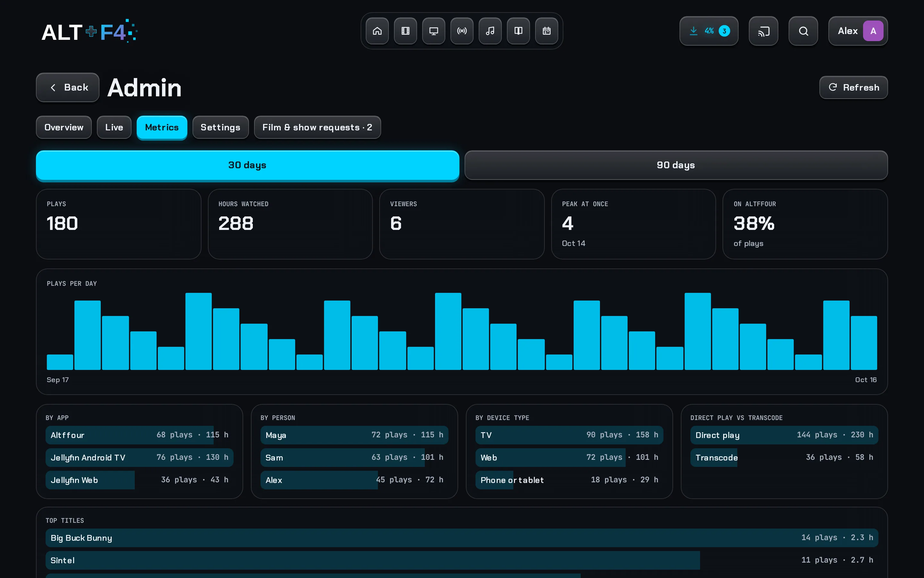Viewport: 924px width, 578px height.
Task: Click the Hours Watched 288 card
Action: coord(290,224)
